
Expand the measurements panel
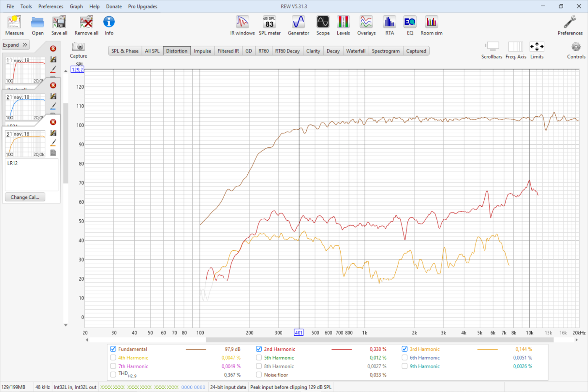16,45
